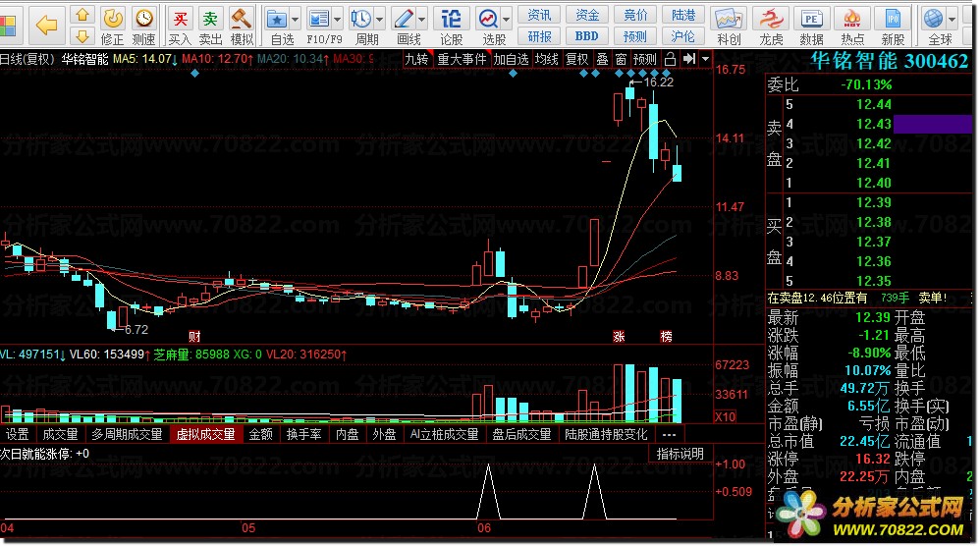Click the jump-to-end arrow icon

pyautogui.click(x=688, y=59)
